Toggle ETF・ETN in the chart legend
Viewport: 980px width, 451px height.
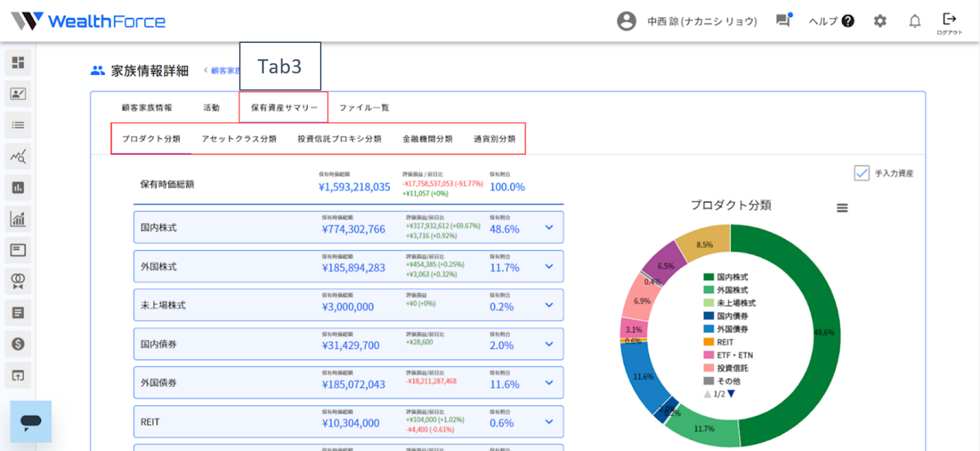728,355
